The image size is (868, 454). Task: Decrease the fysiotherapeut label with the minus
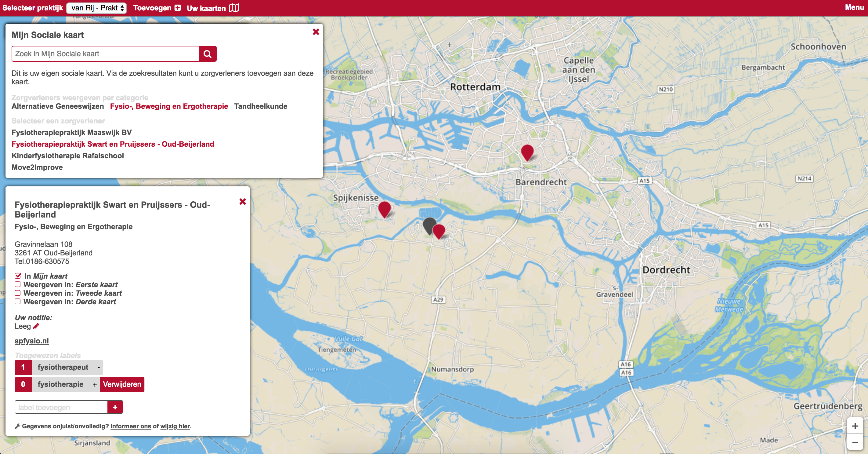coord(98,367)
